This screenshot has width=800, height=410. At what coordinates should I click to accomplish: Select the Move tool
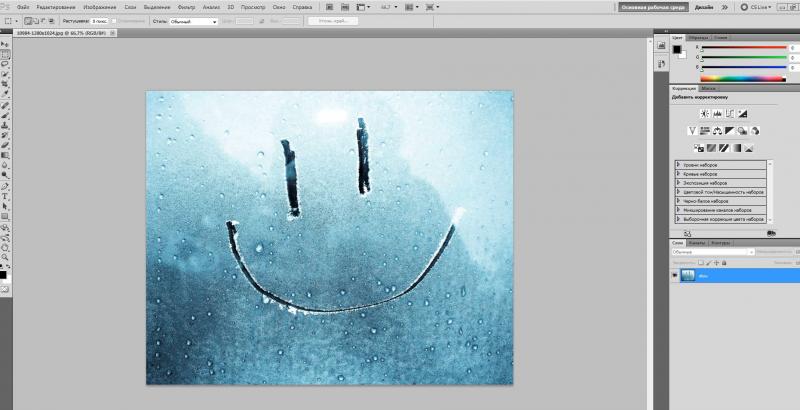pos(5,44)
